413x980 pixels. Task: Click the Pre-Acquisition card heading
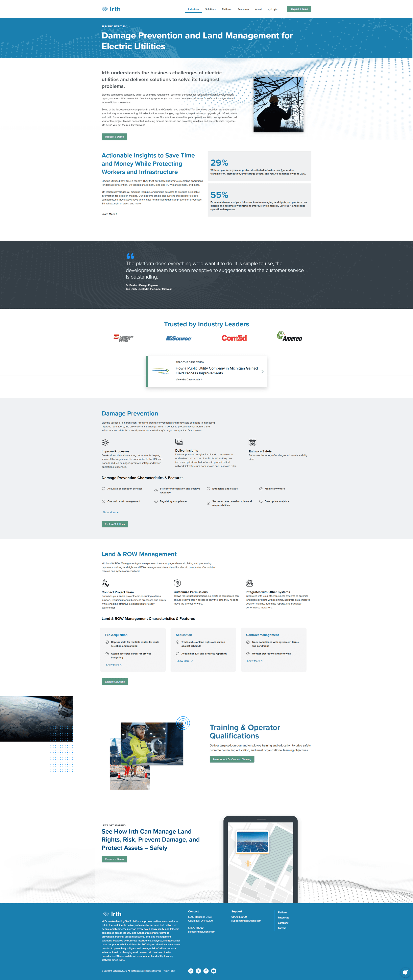(117, 635)
